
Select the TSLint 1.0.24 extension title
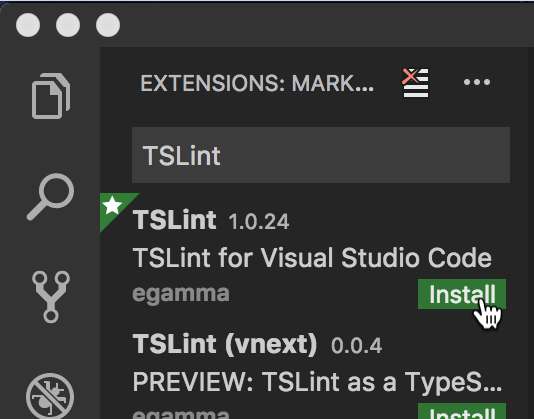tap(174, 220)
